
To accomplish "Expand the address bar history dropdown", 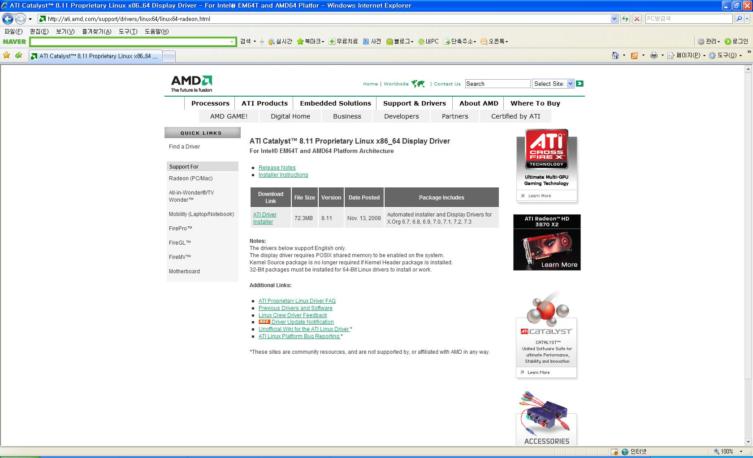I will pos(614,19).
